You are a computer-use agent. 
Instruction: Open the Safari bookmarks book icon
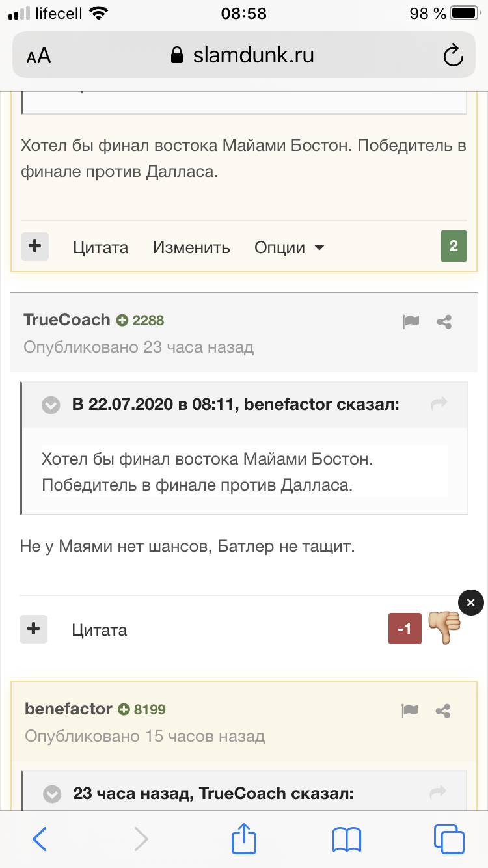347,839
